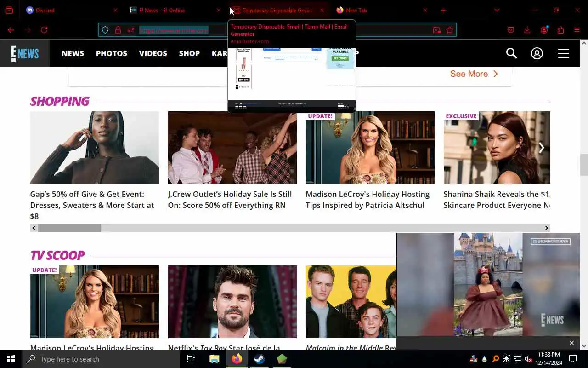This screenshot has height=368, width=588.
Task: Launch picture-in-picture from the address bar
Action: 436,30
